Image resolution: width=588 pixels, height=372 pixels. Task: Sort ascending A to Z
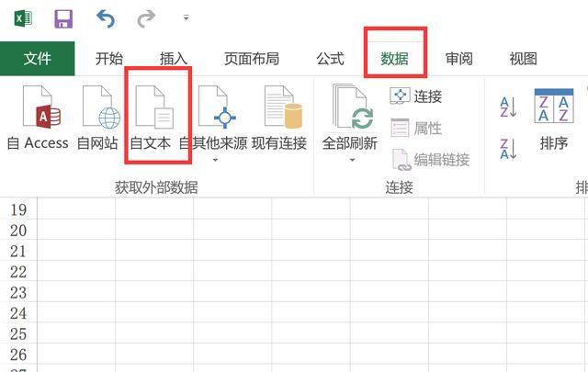(508, 107)
